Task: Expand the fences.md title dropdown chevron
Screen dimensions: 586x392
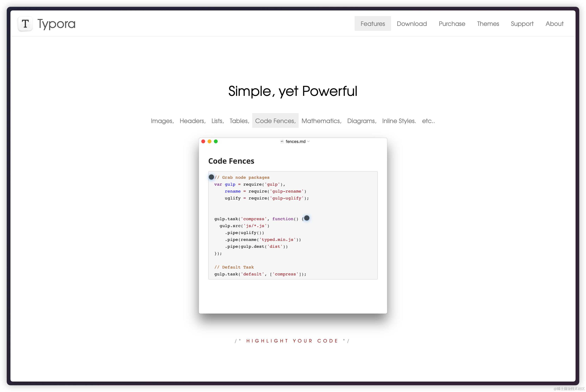Action: 308,142
